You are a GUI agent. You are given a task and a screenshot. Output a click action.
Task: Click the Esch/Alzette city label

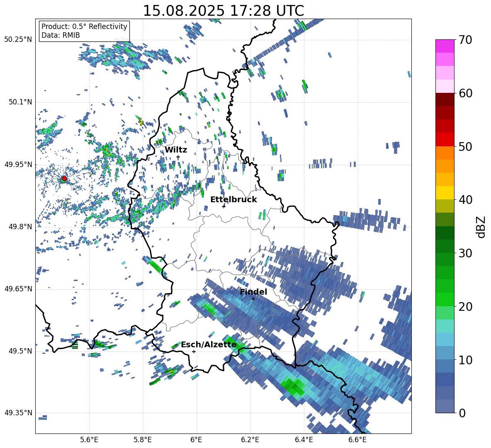(209, 345)
